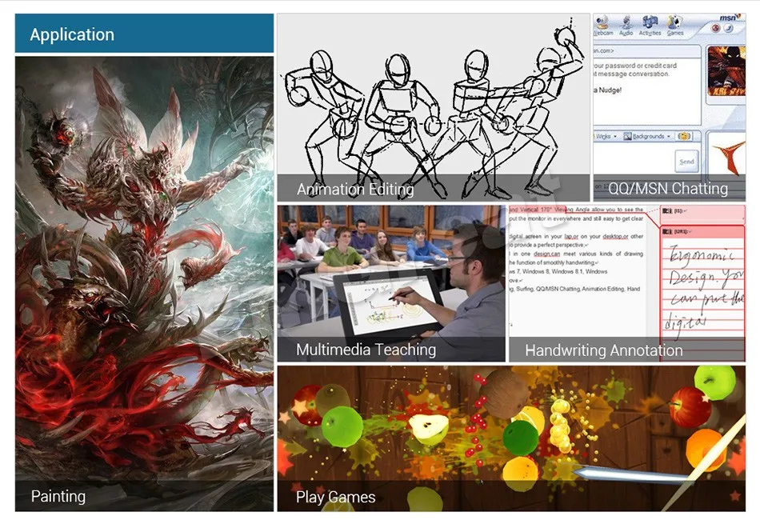
Task: Launch the Games icon in MSN toolbar
Action: pos(674,25)
